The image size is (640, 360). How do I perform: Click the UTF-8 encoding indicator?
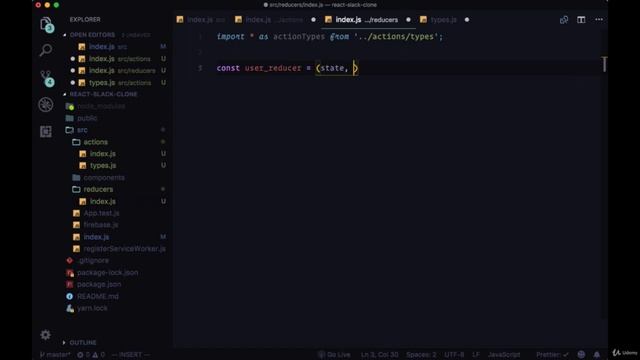(454, 354)
